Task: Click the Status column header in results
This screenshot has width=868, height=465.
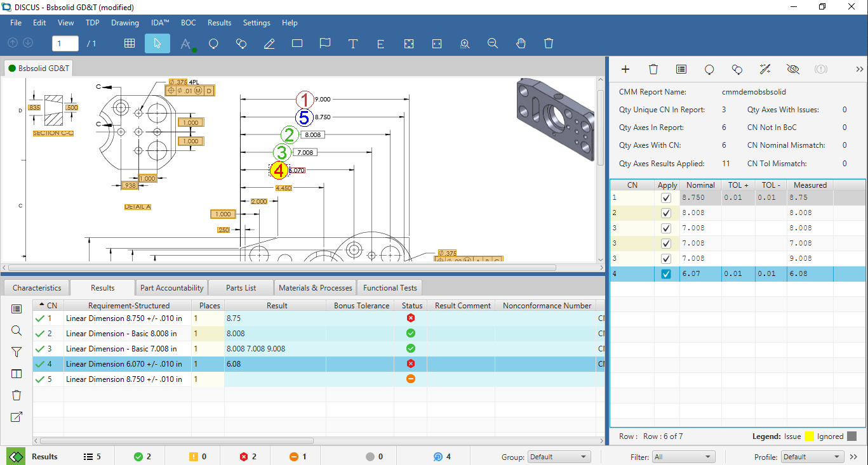Action: coord(411,306)
